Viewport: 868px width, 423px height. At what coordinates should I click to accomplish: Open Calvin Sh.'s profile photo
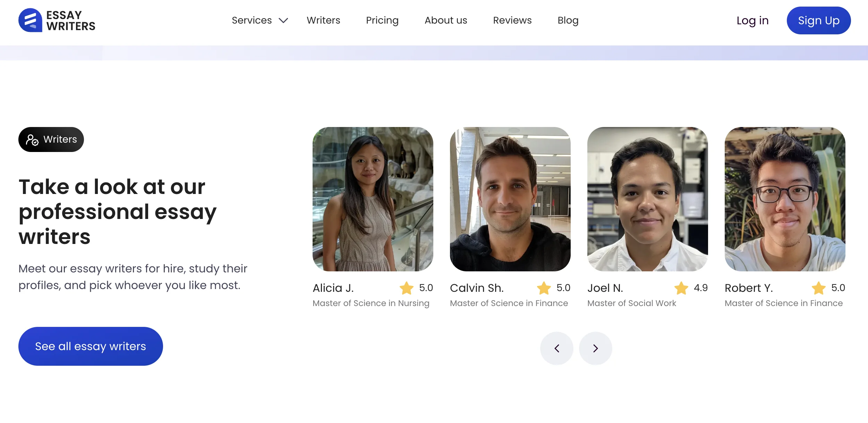(x=510, y=199)
